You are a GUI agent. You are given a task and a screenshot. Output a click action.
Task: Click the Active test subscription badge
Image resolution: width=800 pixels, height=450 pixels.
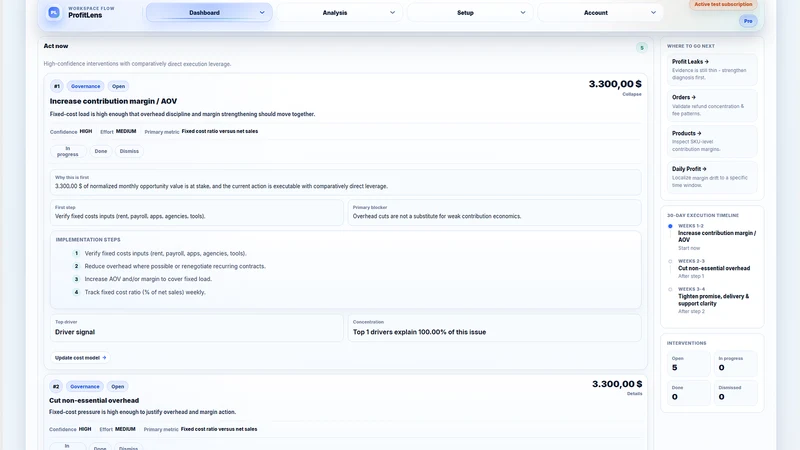pyautogui.click(x=723, y=5)
